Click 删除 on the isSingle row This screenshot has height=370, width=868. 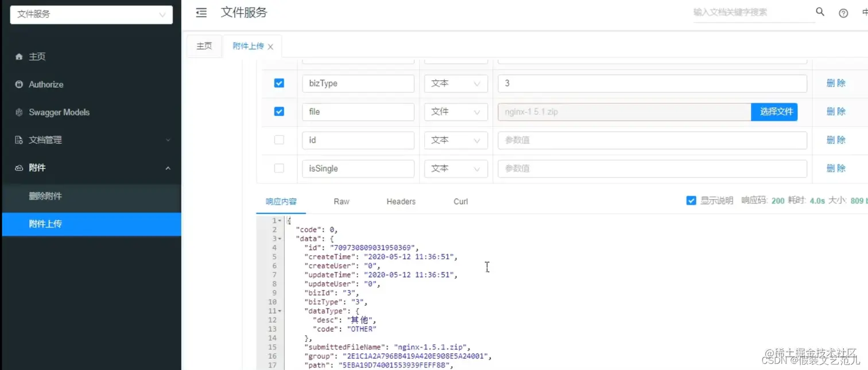[836, 168]
